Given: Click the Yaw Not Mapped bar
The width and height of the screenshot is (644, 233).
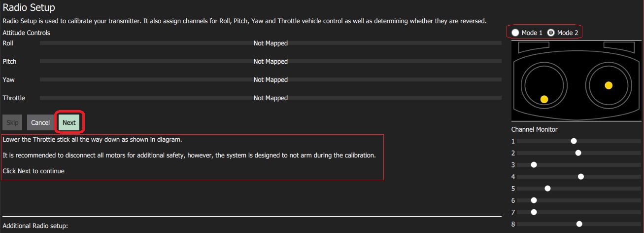Looking at the screenshot, I should 271,80.
